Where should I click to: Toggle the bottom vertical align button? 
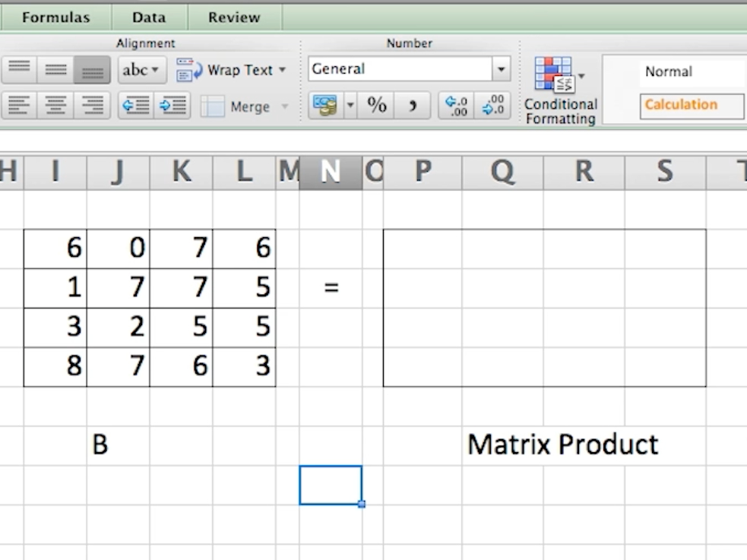93,70
